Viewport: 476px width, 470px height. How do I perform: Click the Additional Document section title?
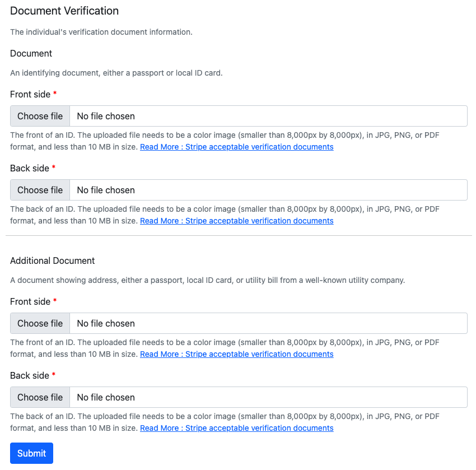(x=53, y=260)
